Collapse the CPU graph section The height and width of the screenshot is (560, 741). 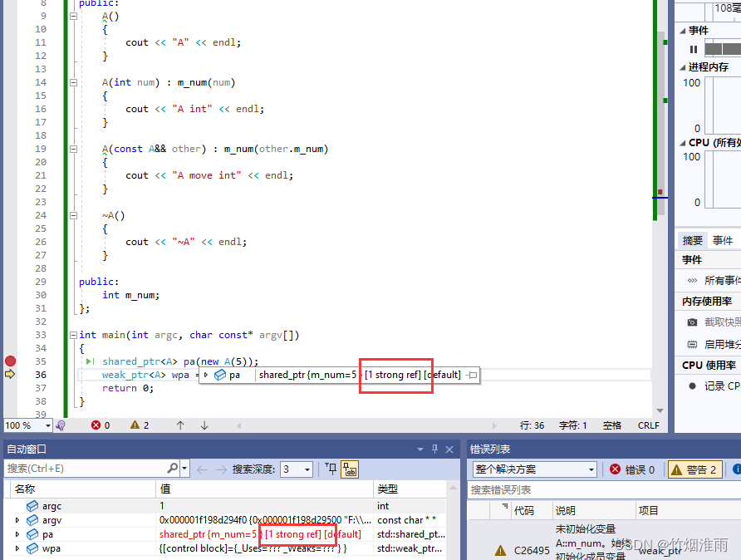tap(682, 143)
